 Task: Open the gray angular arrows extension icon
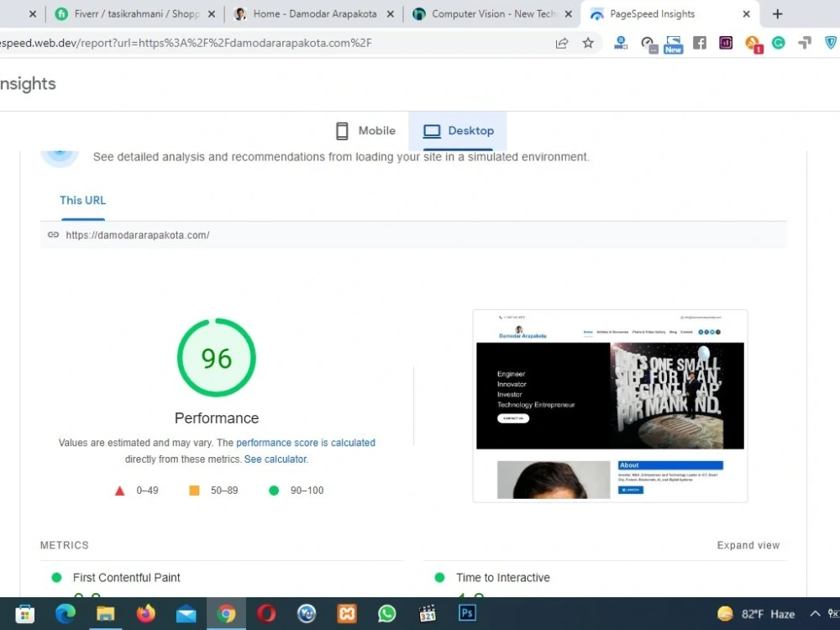805,43
